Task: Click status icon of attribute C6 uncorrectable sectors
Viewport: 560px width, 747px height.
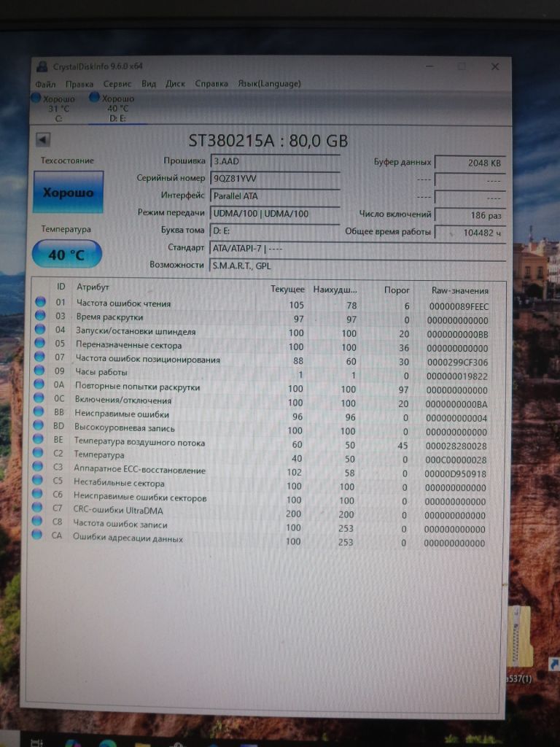Action: (37, 494)
